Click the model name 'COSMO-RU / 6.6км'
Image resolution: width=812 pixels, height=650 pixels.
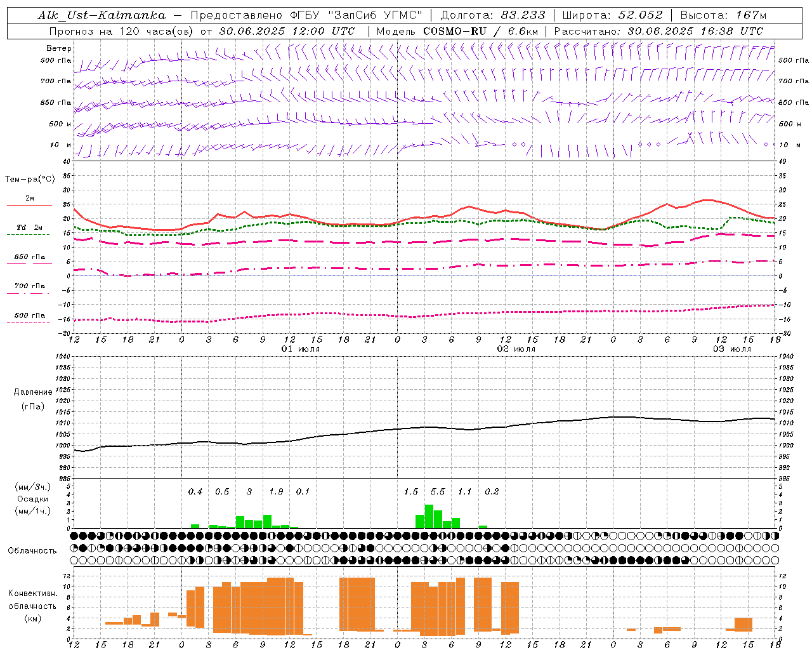pos(481,31)
